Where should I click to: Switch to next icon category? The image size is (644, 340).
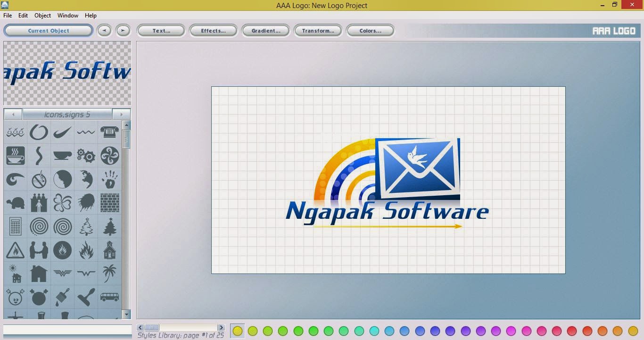click(121, 114)
